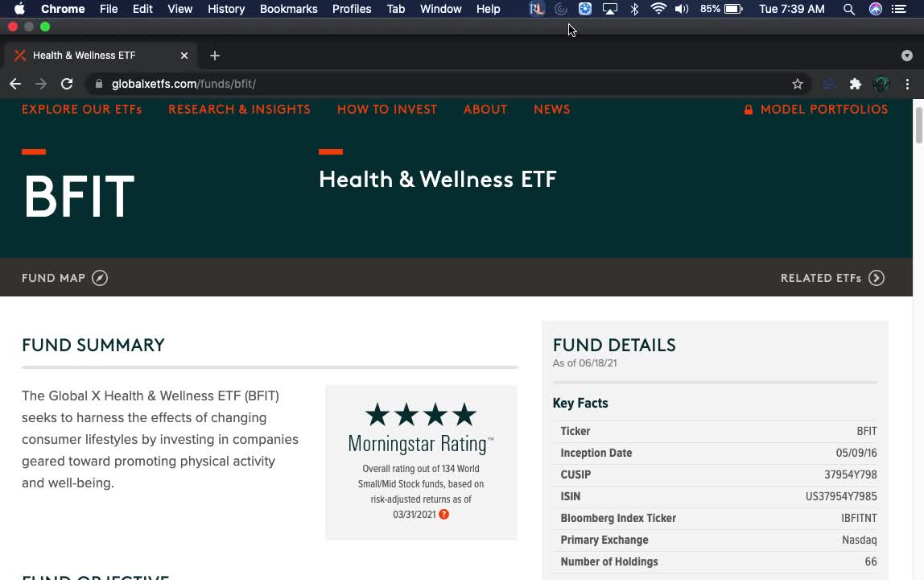
Task: Click the back navigation arrow
Action: click(15, 84)
